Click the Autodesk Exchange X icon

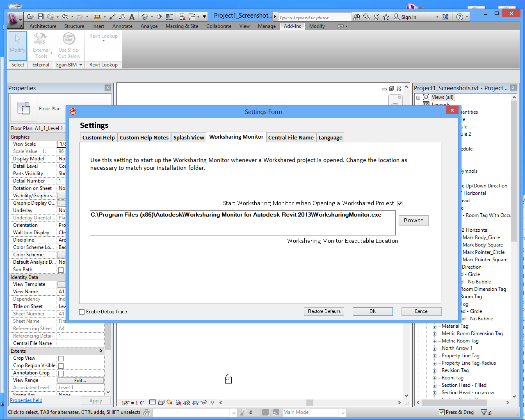coord(445,17)
